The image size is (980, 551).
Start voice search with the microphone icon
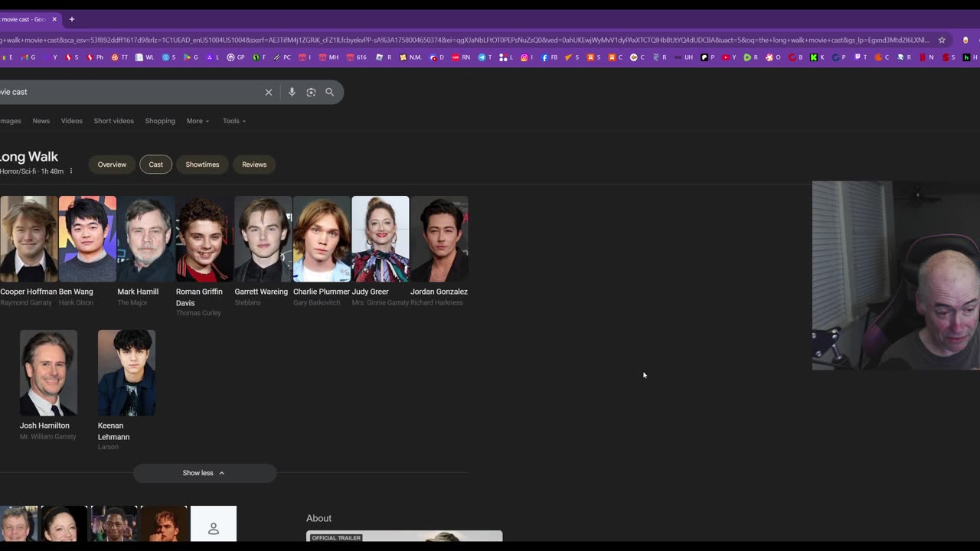[292, 92]
